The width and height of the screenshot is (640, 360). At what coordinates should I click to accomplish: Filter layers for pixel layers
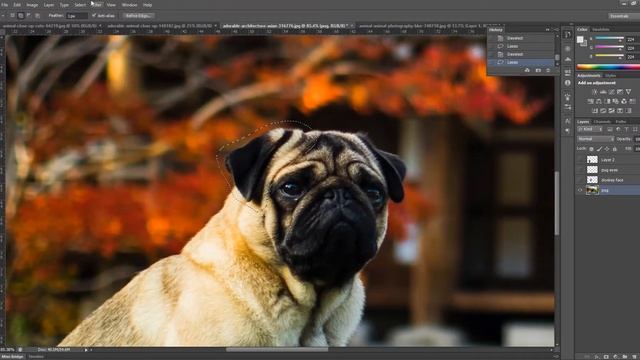click(610, 129)
